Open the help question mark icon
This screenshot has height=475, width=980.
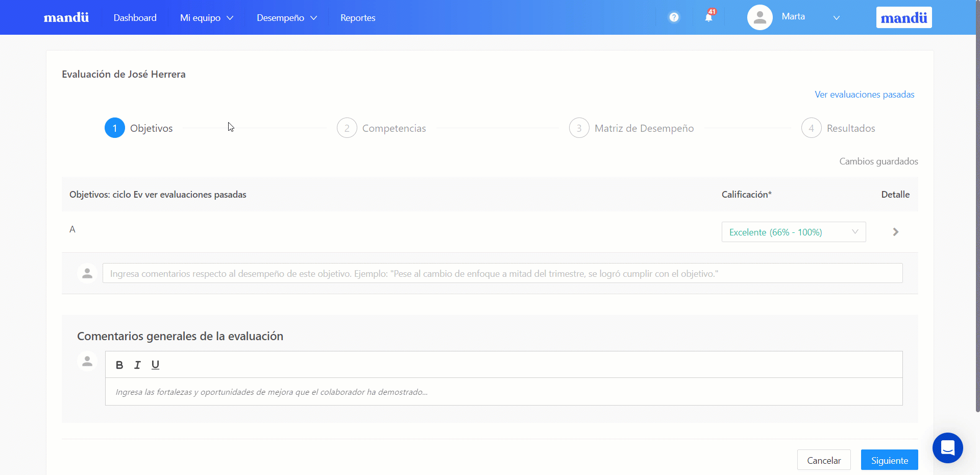[x=674, y=17]
